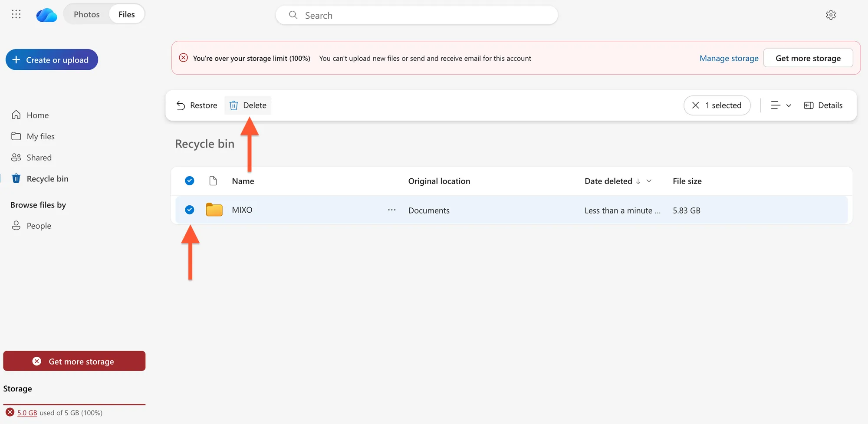
Task: Open the three-dot menu for MIXO
Action: (391, 210)
